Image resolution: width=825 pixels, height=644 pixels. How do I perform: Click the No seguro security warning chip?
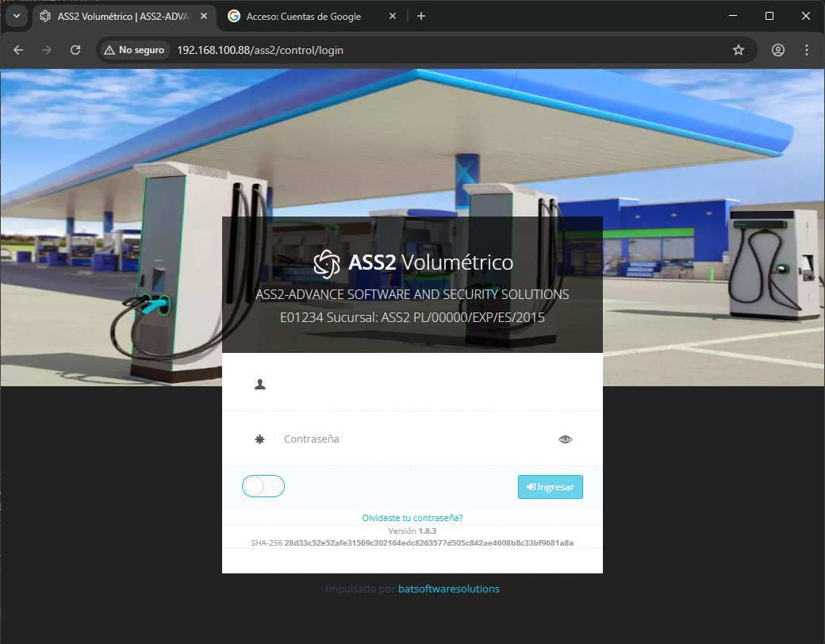pos(134,50)
